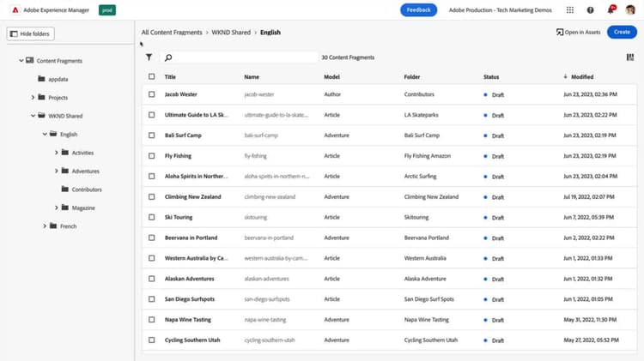Image resolution: width=644 pixels, height=361 pixels.
Task: Expand the Projects folder chevron
Action: point(33,97)
